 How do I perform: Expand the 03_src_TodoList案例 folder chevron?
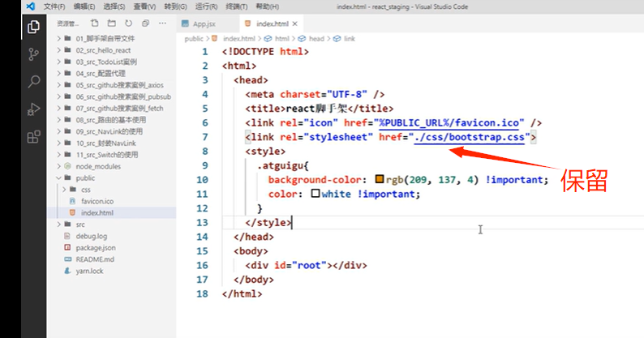tap(58, 62)
